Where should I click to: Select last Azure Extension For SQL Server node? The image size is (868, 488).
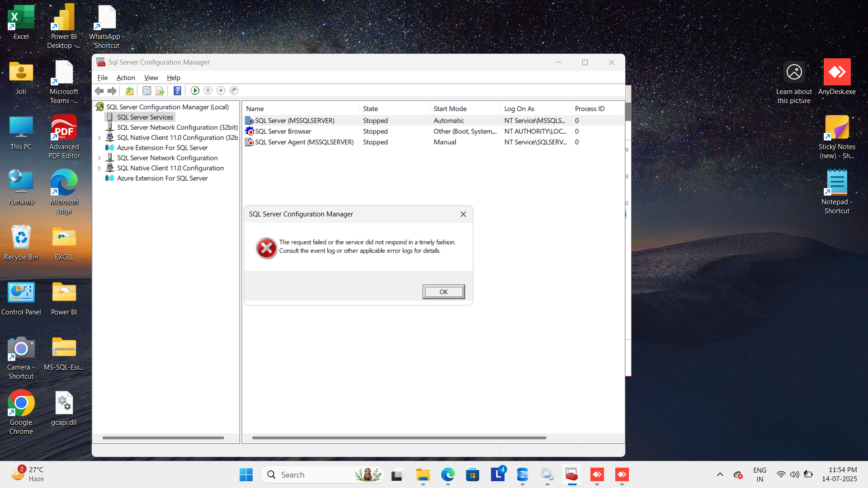[x=162, y=178]
